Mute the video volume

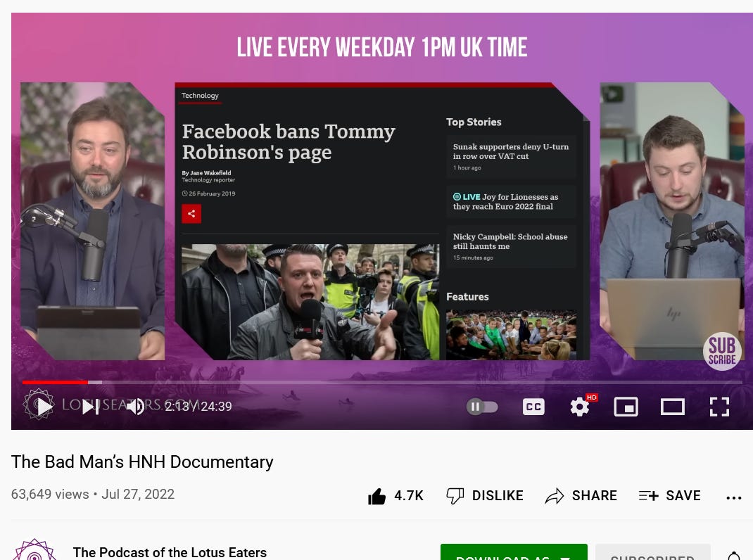pyautogui.click(x=136, y=407)
